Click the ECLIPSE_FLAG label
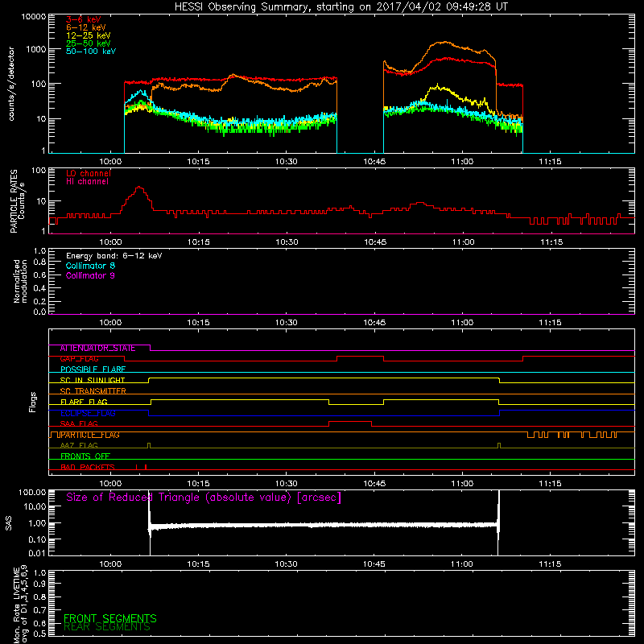Screen dimensions: 644x644 88,413
